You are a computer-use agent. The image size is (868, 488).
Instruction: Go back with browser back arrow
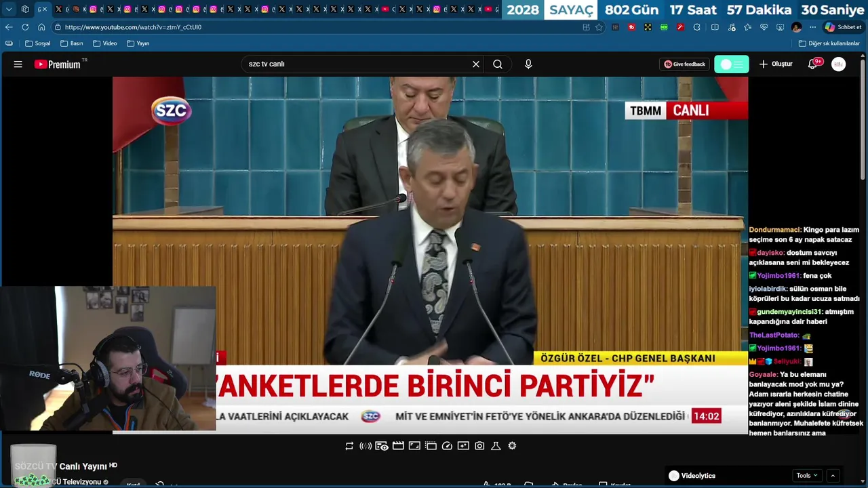pyautogui.click(x=9, y=27)
